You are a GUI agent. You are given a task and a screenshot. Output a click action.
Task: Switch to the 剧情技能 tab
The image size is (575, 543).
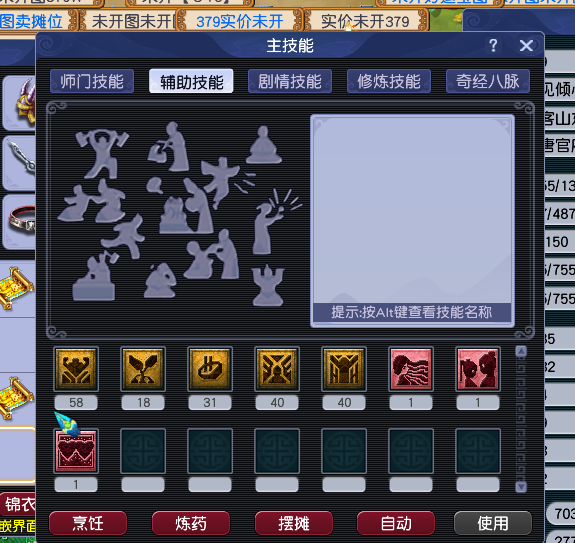coord(290,81)
